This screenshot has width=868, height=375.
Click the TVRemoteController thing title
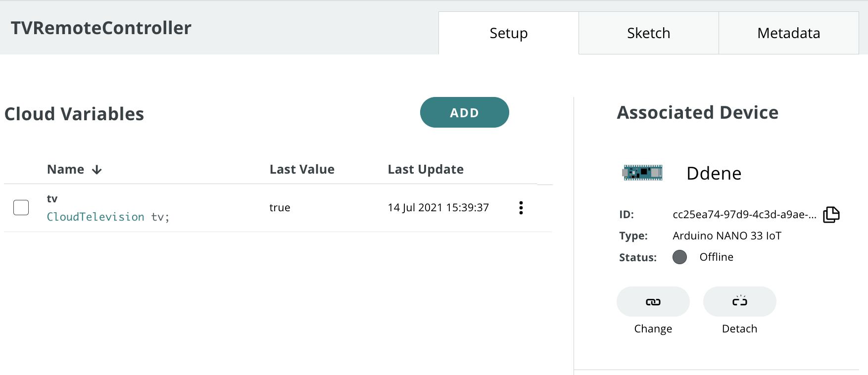[101, 28]
